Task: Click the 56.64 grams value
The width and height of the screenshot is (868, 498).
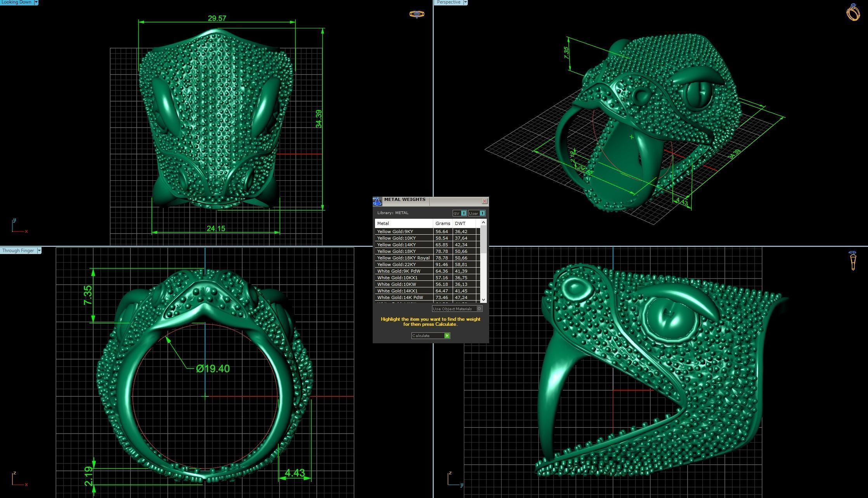Action: [x=441, y=232]
